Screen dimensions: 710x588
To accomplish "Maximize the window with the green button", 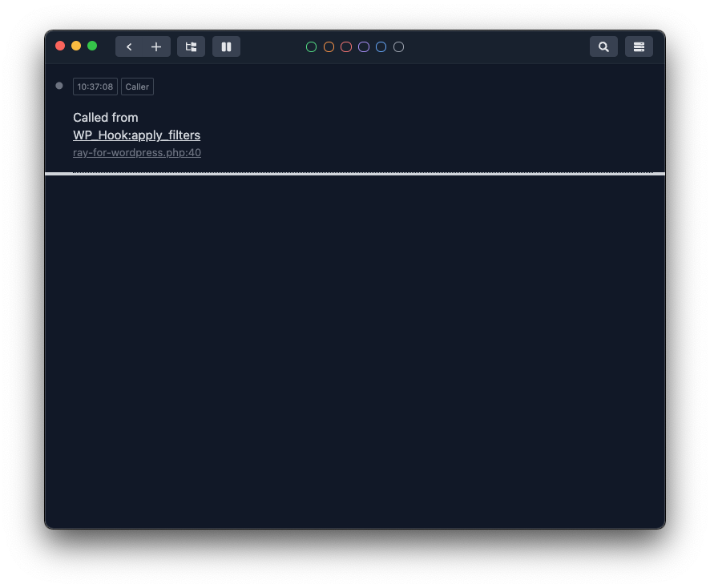I will (x=92, y=46).
